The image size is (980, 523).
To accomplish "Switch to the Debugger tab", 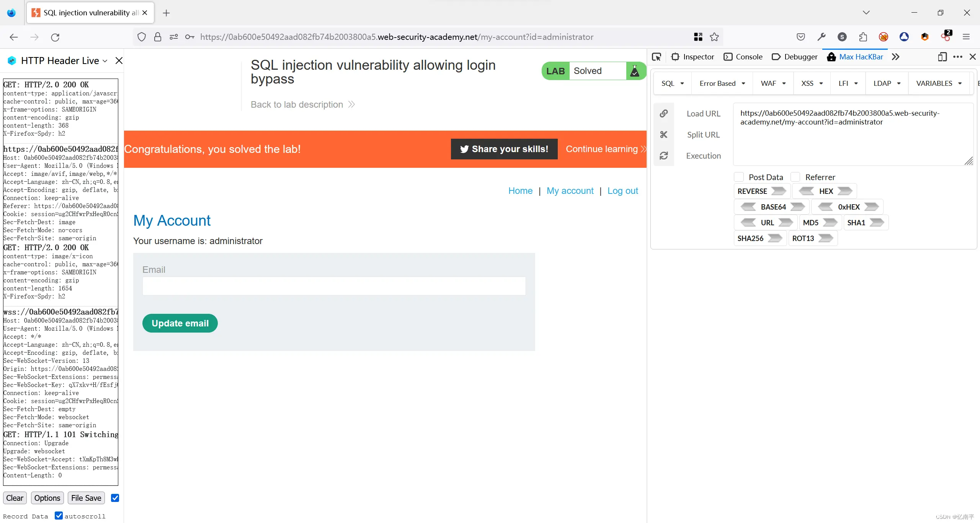I will (795, 57).
